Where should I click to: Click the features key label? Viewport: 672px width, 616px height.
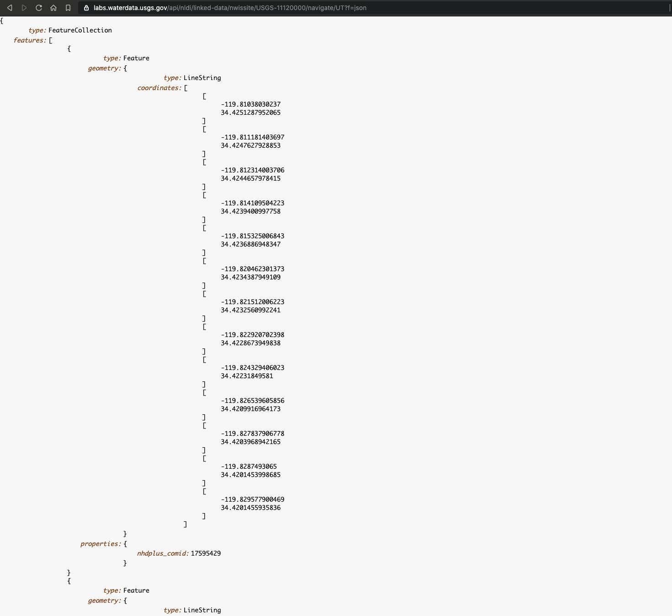[30, 40]
